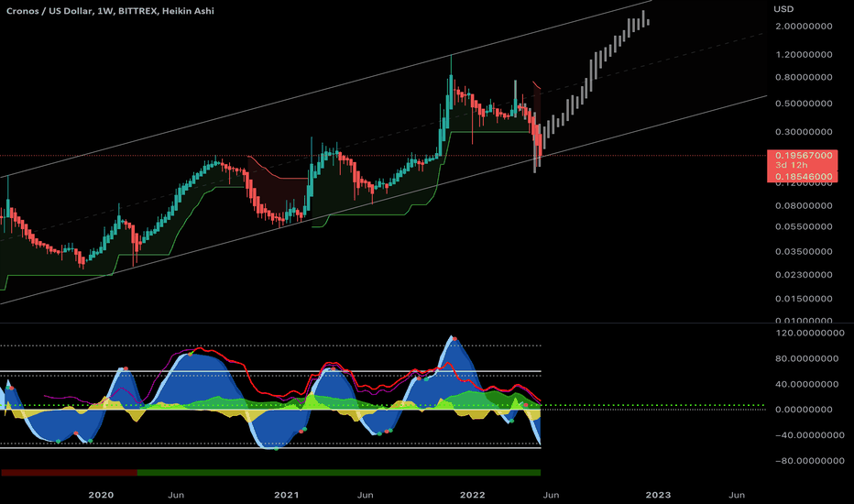Click the green segment of trend bar

click(x=339, y=473)
